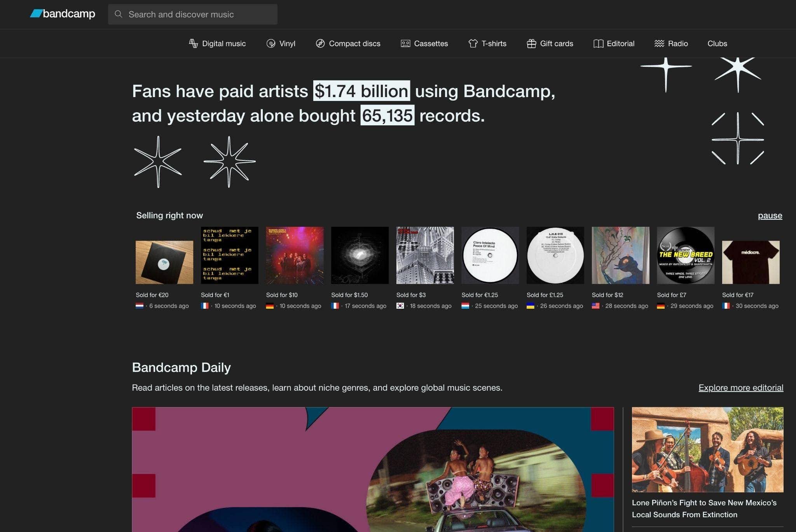Browse the Cassettes category
Screen dimensions: 796x532
[x=424, y=43]
